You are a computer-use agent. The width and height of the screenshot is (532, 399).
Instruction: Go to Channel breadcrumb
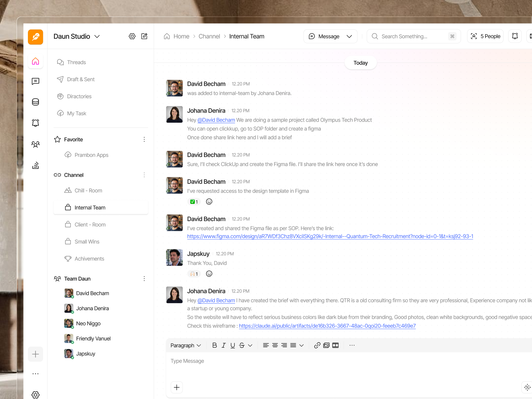tap(209, 36)
